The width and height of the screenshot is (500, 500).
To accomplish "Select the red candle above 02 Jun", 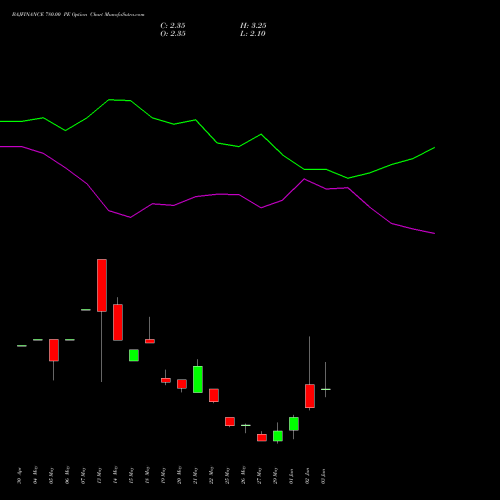I will (x=310, y=396).
